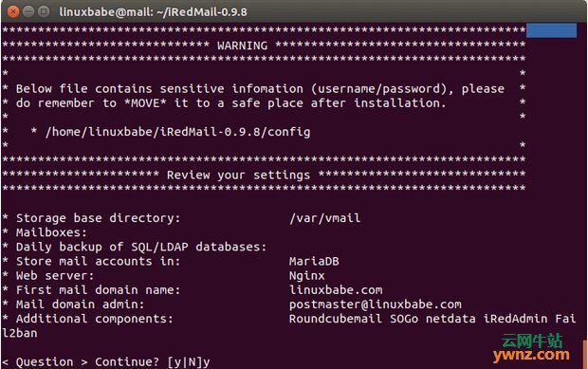Click the /var/vmail storage directory value

tap(324, 218)
